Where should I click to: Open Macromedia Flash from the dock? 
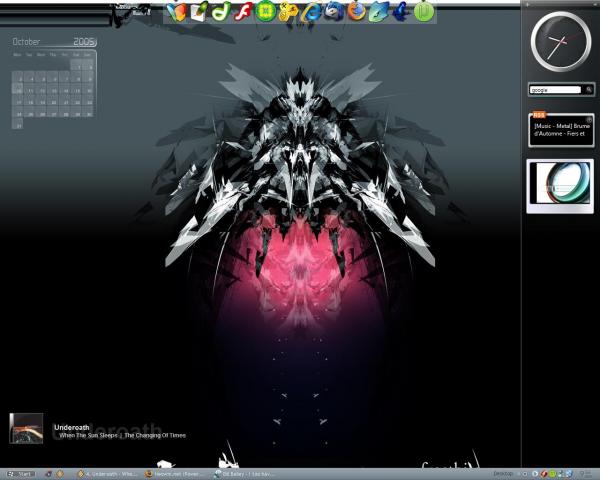pos(243,12)
